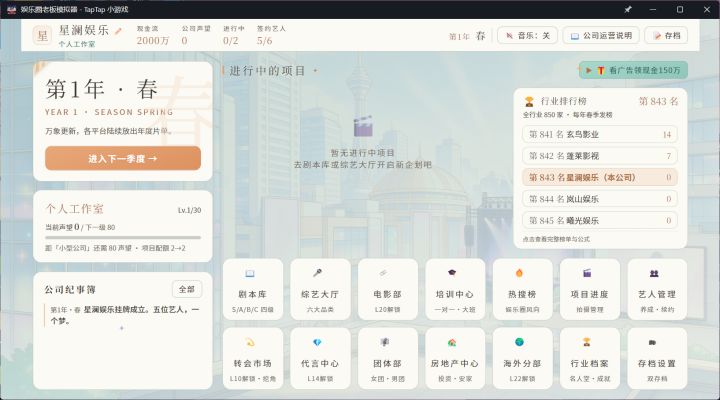720x400 pixels.
Task: Click the 个人工作室 card title
Action: coord(74,209)
